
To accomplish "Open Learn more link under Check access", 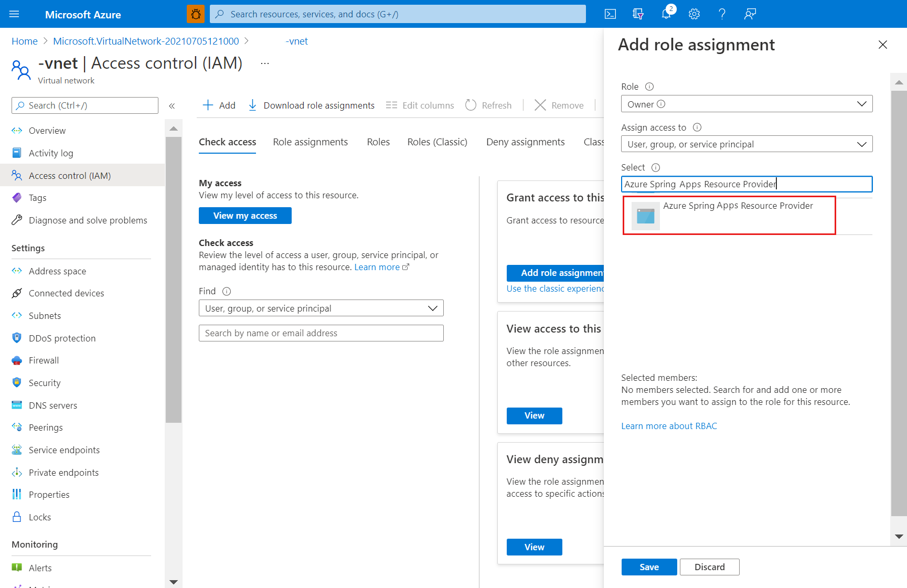I will point(381,267).
